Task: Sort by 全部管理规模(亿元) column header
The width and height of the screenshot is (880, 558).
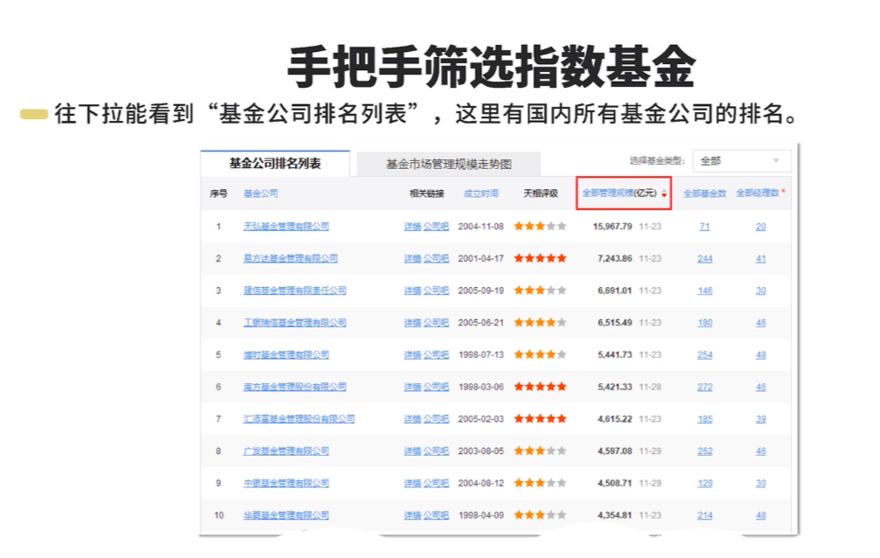Action: click(x=620, y=193)
